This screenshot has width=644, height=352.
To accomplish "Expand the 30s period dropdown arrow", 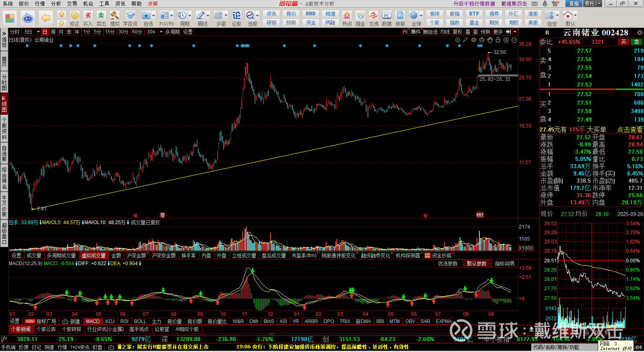I will point(161,32).
